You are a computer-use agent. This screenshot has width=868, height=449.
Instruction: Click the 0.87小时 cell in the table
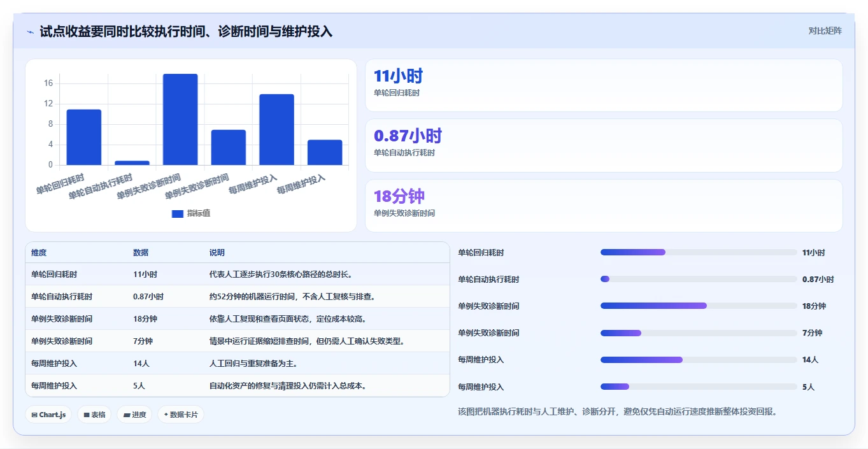coord(148,297)
